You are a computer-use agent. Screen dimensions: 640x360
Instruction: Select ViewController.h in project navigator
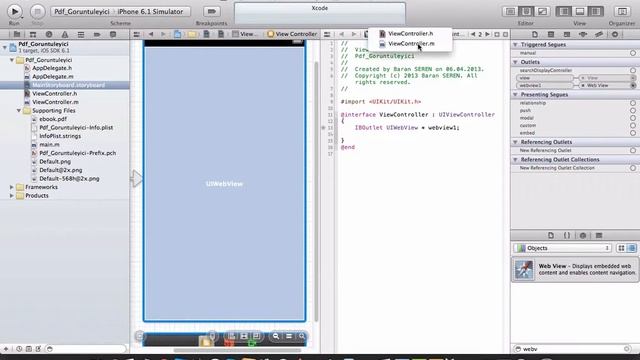click(54, 93)
